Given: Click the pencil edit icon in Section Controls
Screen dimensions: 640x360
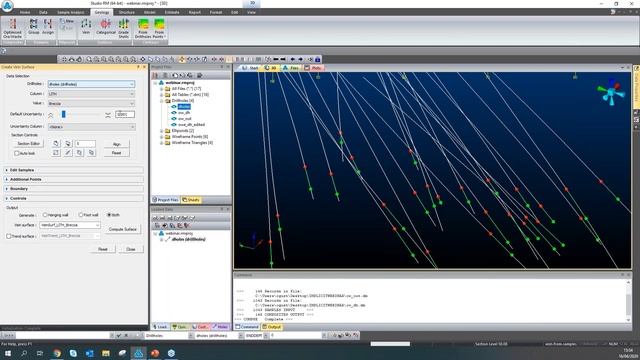Looking at the screenshot, I should click(68, 153).
